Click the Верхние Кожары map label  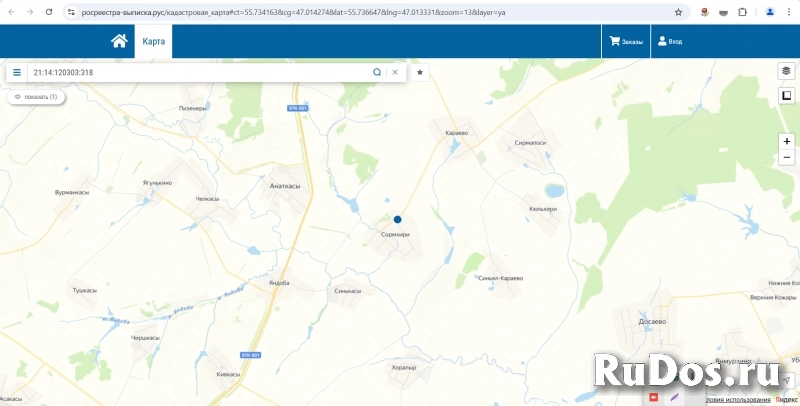pyautogui.click(x=773, y=297)
